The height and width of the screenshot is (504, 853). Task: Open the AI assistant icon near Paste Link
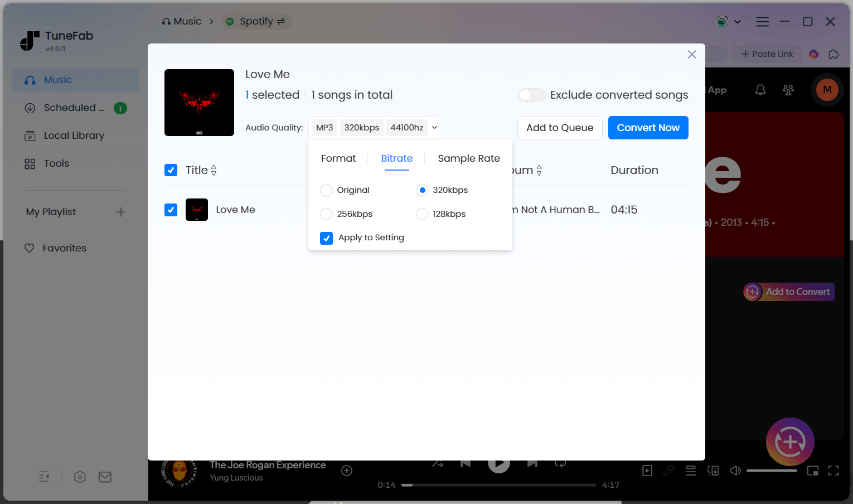(x=813, y=54)
